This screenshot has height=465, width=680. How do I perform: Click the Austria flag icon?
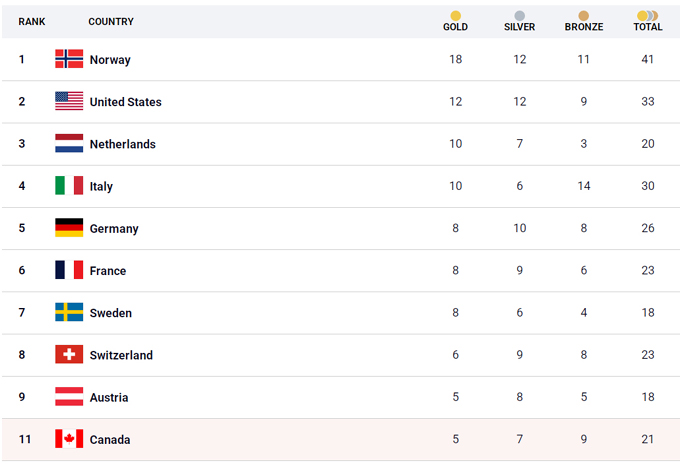coord(69,397)
